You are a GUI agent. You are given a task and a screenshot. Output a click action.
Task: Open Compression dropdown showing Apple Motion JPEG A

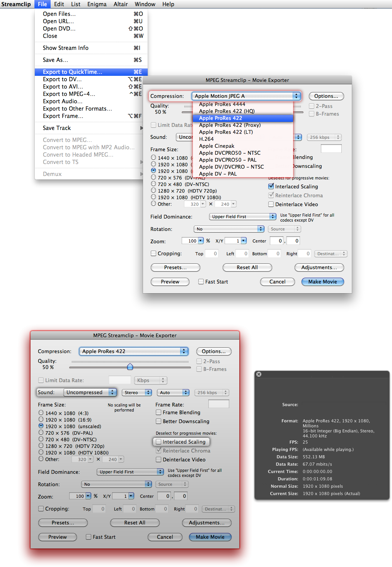(246, 96)
